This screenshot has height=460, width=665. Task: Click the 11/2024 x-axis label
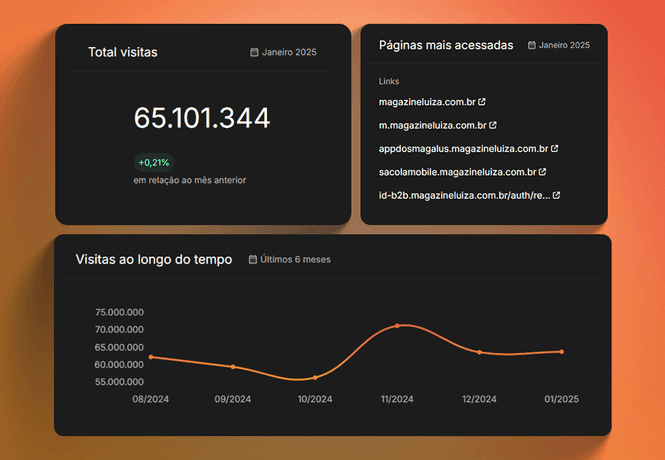[x=397, y=399]
